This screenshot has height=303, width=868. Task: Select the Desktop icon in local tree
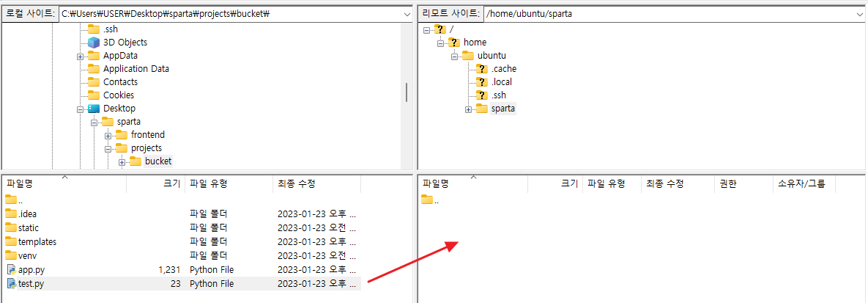(x=94, y=109)
